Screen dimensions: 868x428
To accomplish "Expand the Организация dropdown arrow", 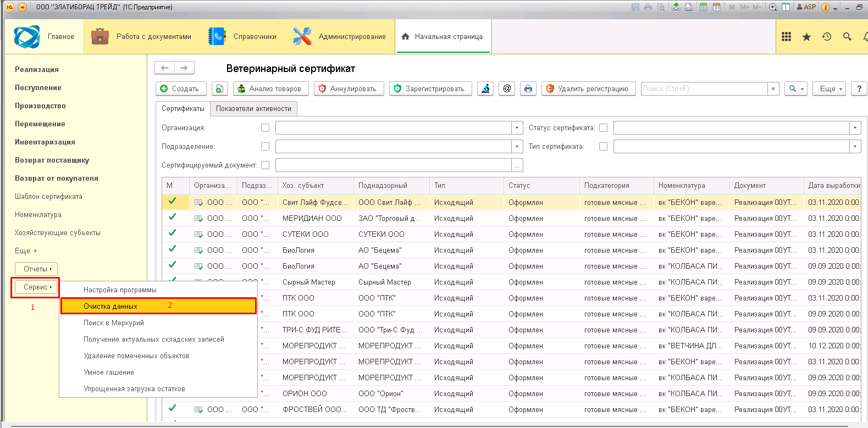I will point(517,128).
